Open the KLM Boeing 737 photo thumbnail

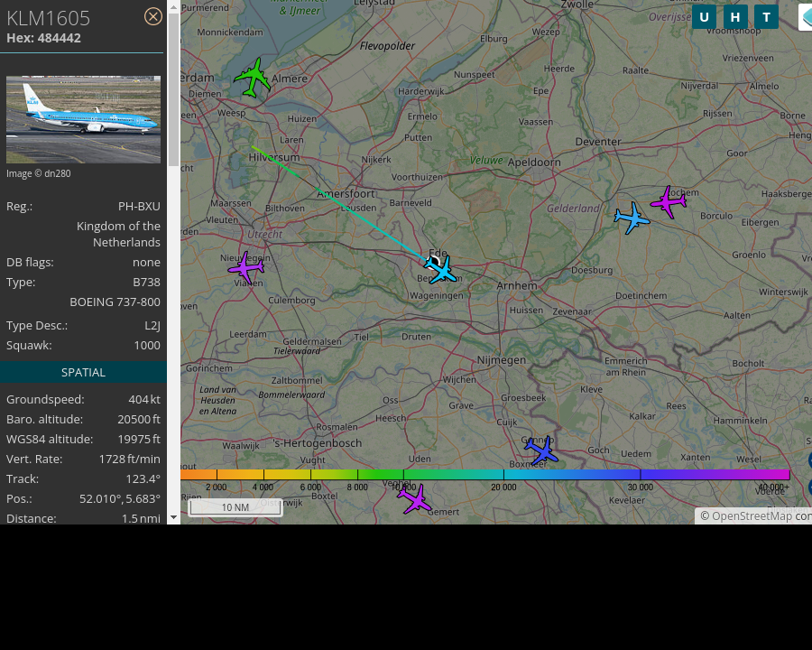83,120
